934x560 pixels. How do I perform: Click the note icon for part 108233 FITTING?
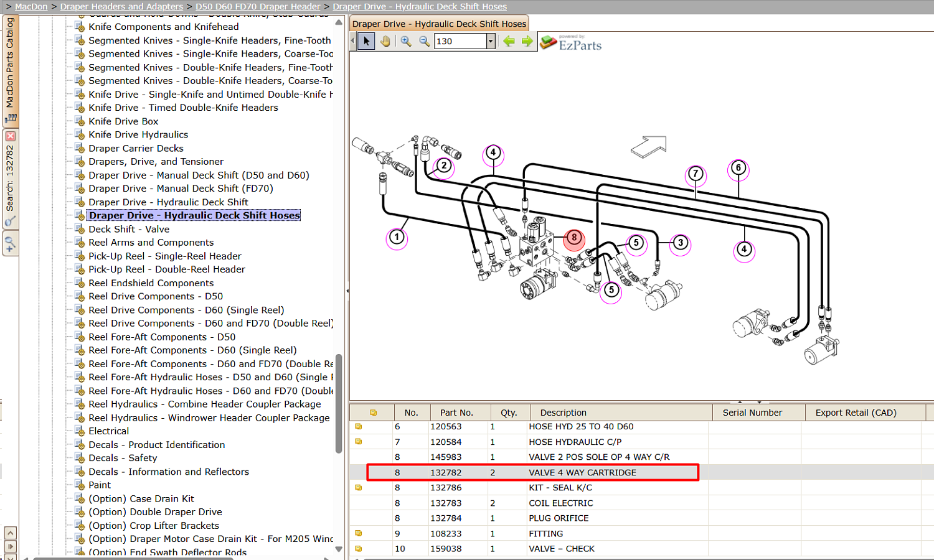pos(359,533)
